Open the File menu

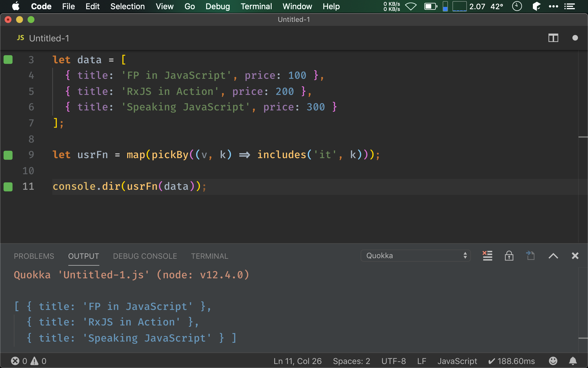[x=68, y=6]
